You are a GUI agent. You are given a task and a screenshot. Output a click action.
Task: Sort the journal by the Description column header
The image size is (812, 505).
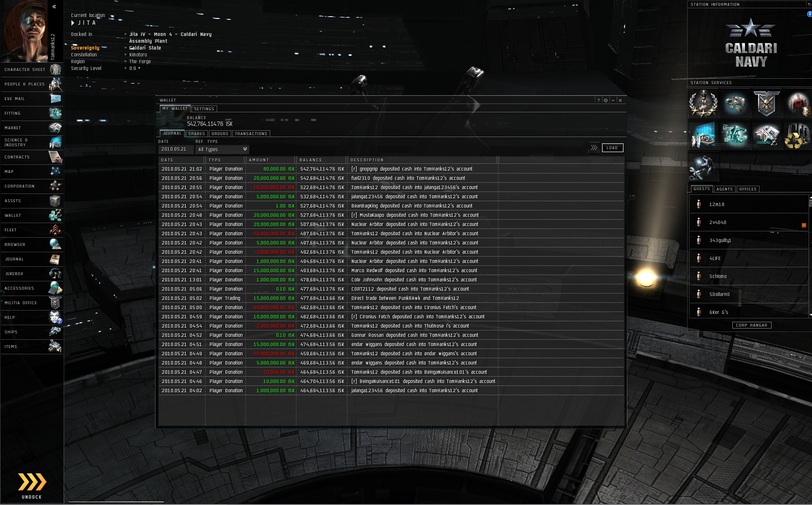[422, 160]
